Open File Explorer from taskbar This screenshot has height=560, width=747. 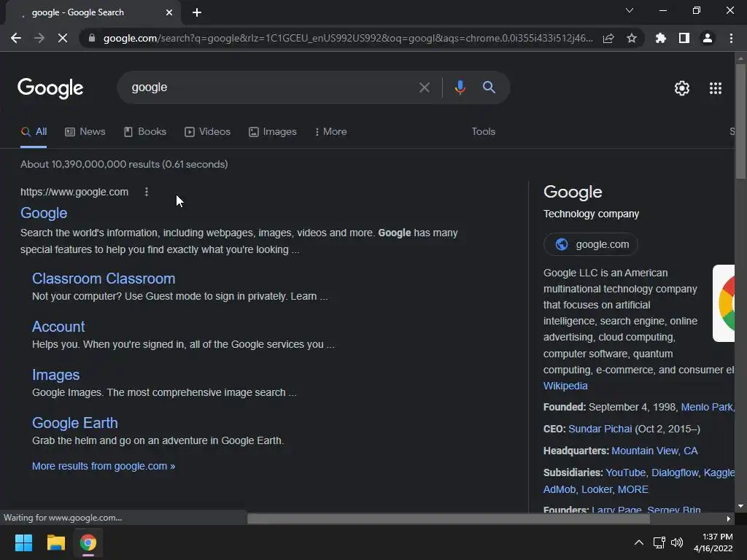click(x=55, y=542)
